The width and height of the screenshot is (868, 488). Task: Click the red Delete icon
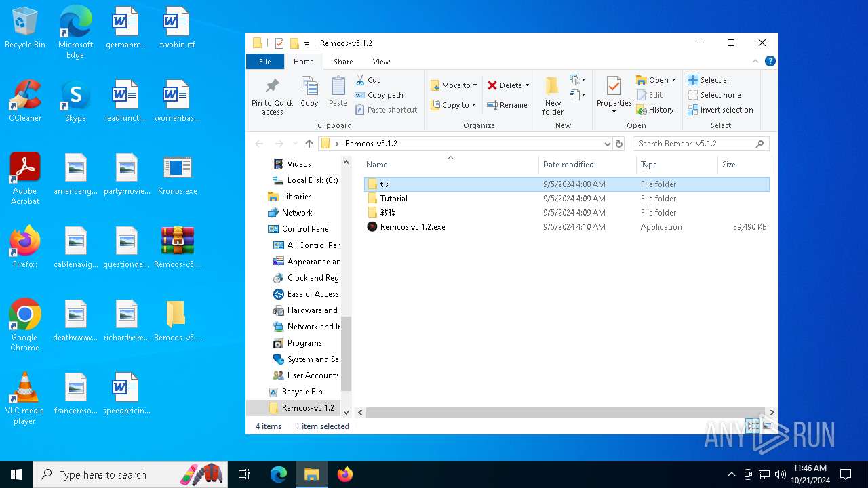coord(492,85)
